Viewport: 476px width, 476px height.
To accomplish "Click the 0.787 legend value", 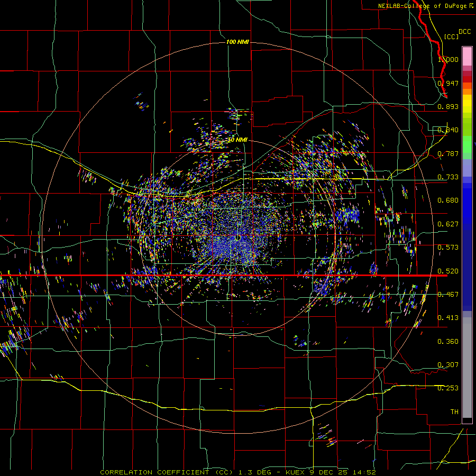I will point(448,153).
